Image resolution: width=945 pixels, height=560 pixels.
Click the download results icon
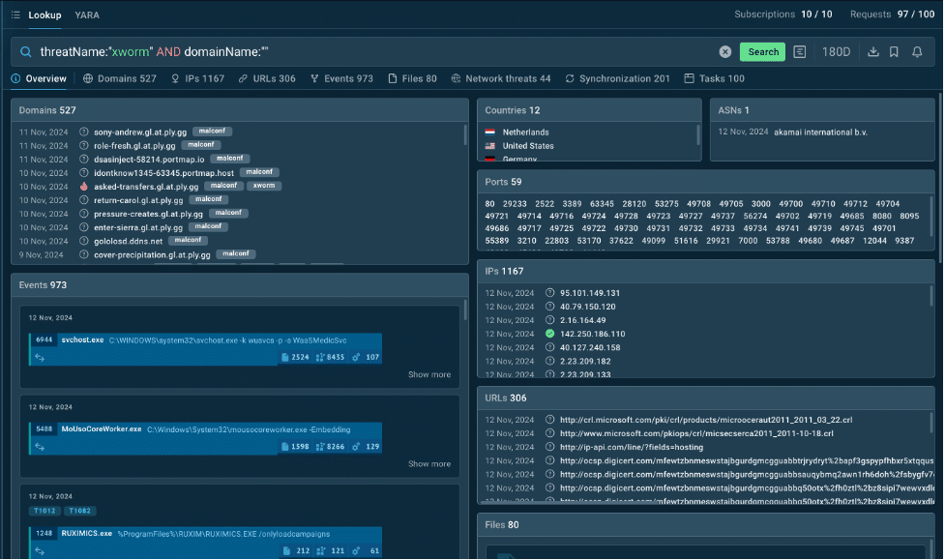[872, 52]
